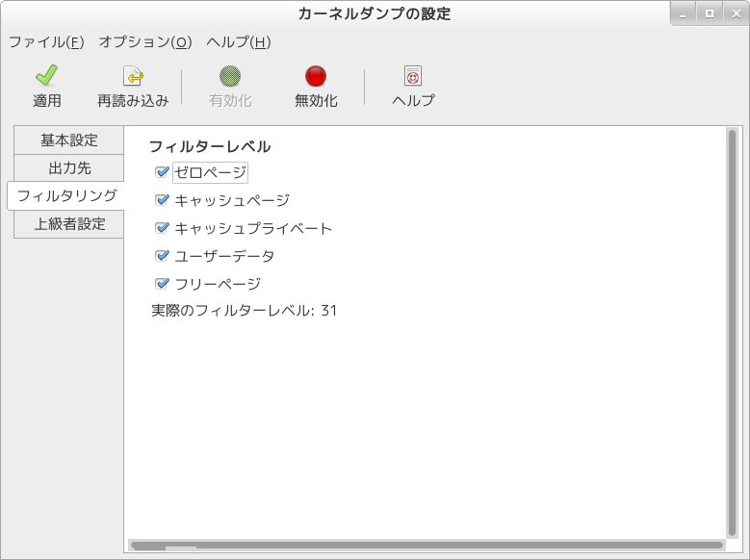750x560 pixels.
Task: Click the grey Enable (有効化) icon
Action: point(230,77)
